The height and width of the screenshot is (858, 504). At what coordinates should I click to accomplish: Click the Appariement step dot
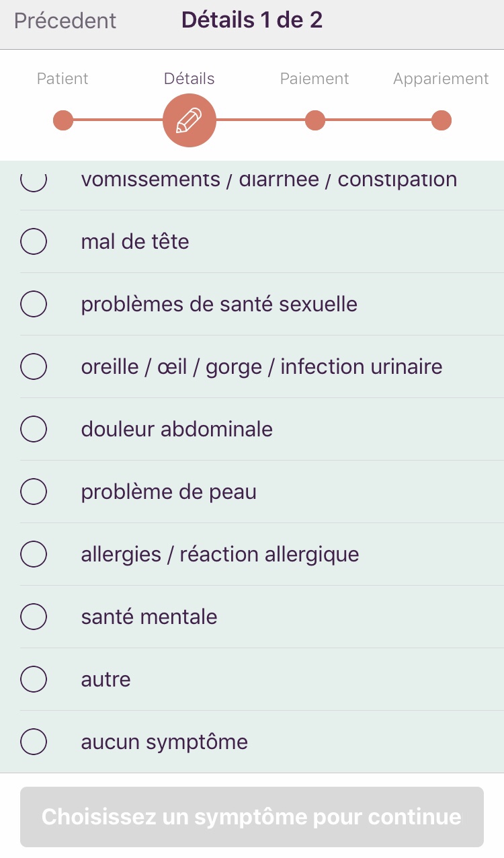coord(441,121)
